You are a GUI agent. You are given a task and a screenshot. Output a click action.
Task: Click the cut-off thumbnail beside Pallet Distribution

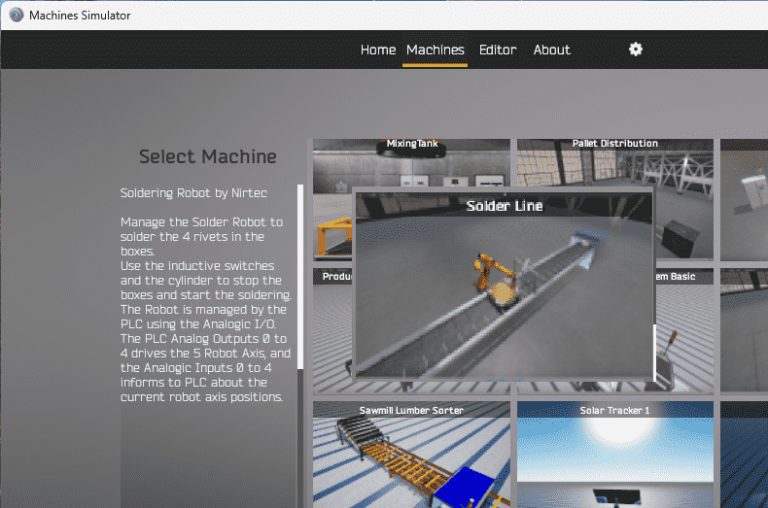pyautogui.click(x=744, y=200)
